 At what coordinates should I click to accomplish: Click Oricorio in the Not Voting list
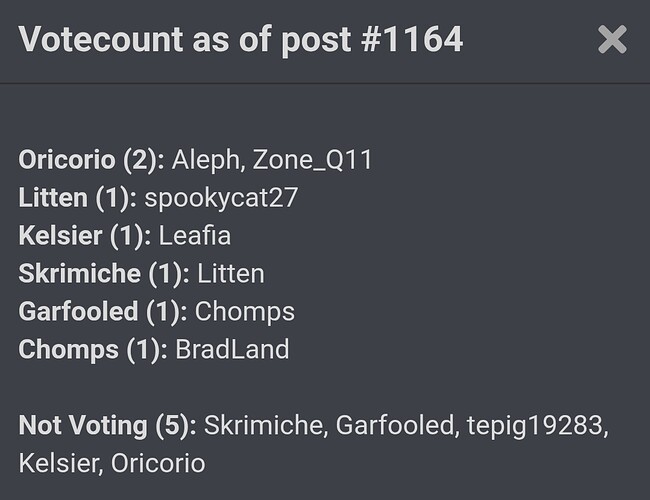[158, 464]
